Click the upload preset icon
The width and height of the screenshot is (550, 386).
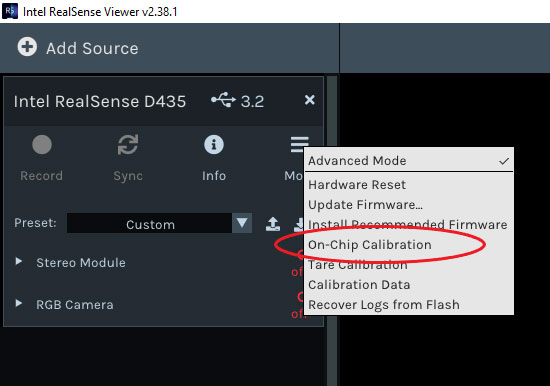(x=273, y=224)
